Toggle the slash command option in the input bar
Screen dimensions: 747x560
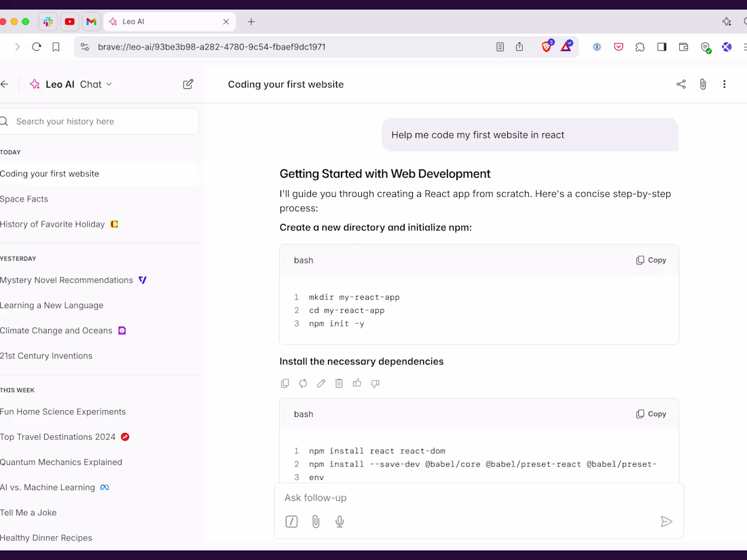pyautogui.click(x=291, y=521)
